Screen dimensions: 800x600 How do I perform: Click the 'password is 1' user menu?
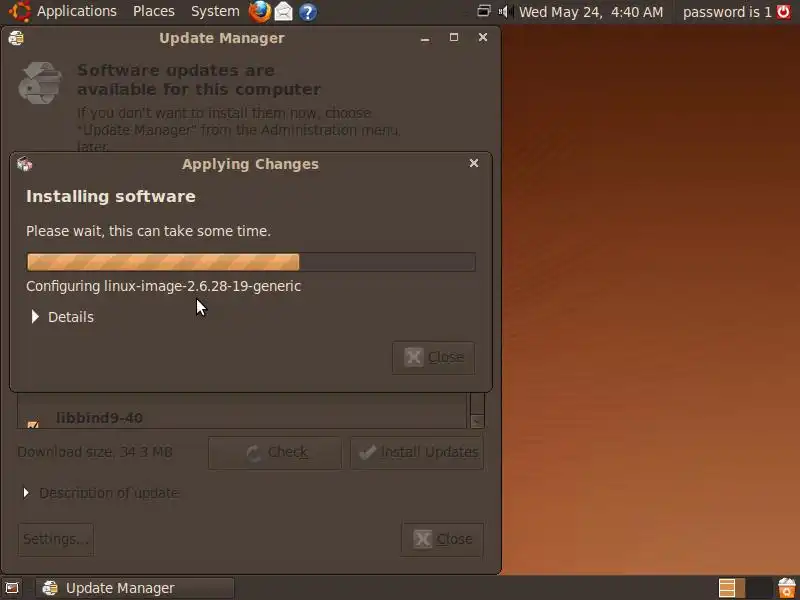click(727, 12)
